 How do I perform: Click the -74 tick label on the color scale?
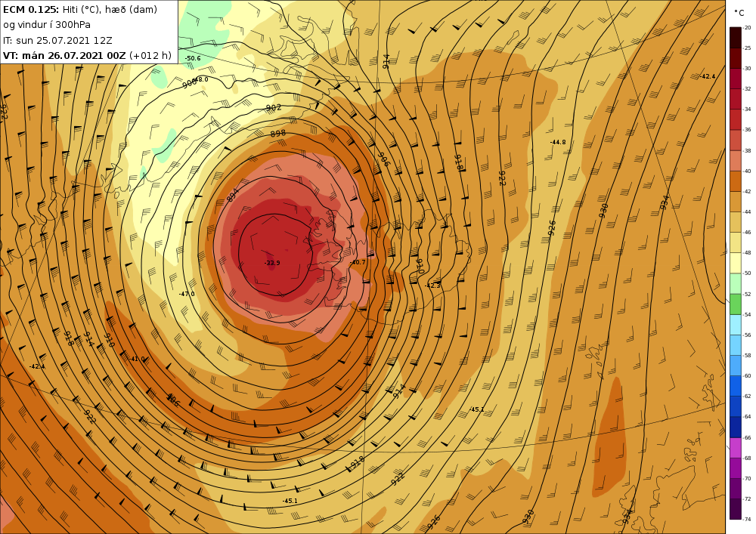click(748, 520)
